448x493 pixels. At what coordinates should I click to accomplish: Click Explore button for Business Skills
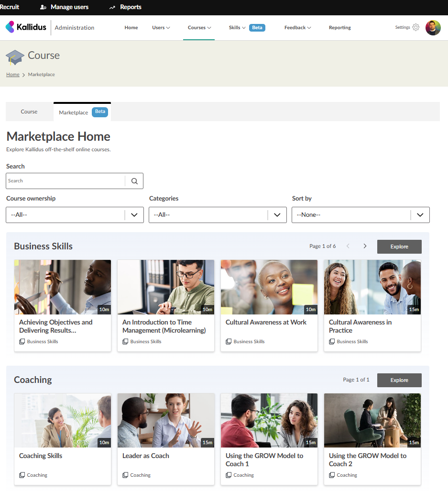[399, 246]
